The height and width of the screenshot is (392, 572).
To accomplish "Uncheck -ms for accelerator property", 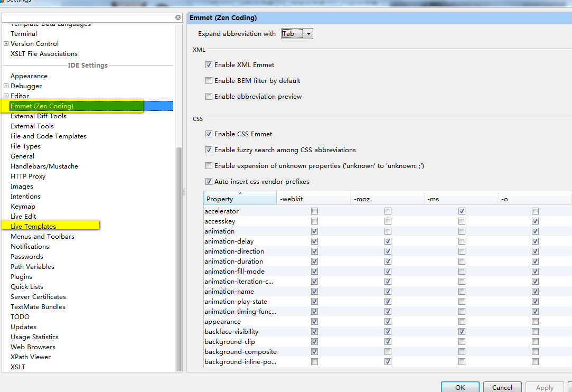I will (462, 211).
